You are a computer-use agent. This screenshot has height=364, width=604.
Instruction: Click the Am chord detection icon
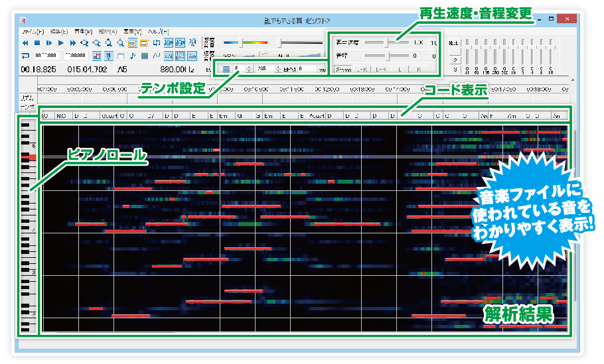pos(192,56)
